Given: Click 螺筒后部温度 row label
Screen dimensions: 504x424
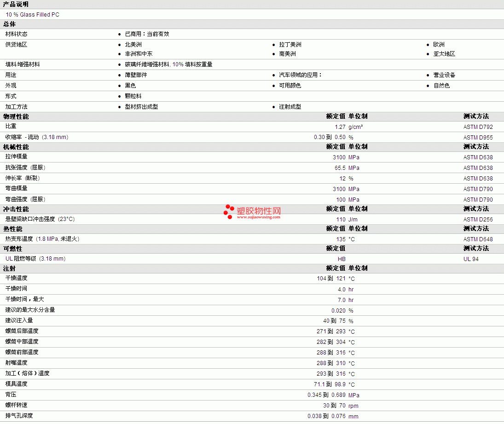Looking at the screenshot, I should [22, 331].
